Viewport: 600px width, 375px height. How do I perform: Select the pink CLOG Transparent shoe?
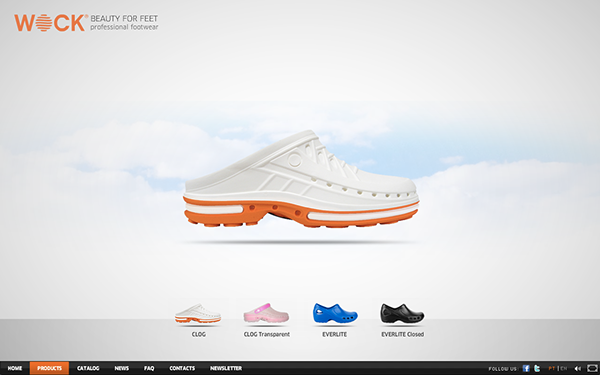(x=266, y=313)
